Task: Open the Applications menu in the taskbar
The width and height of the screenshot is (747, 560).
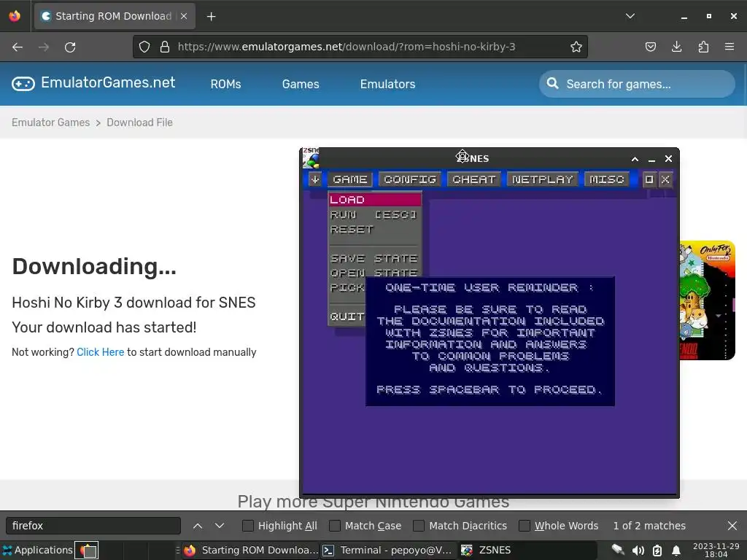Action: click(38, 550)
